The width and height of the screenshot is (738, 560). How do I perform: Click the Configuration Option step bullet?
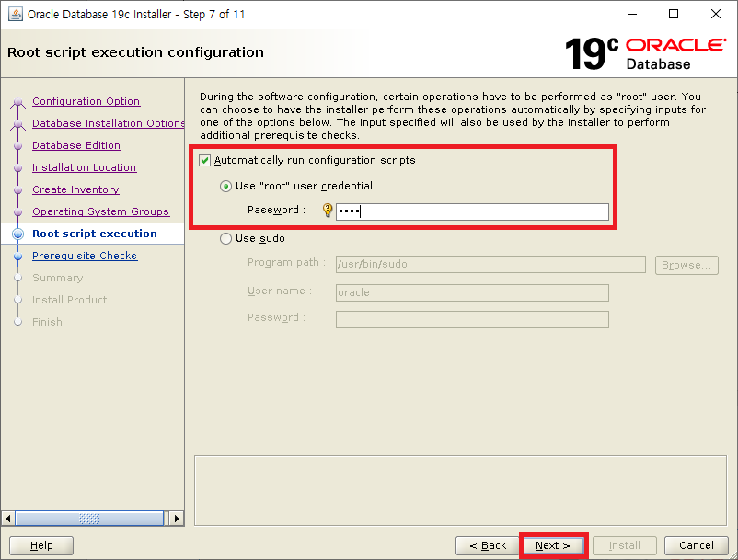click(17, 101)
